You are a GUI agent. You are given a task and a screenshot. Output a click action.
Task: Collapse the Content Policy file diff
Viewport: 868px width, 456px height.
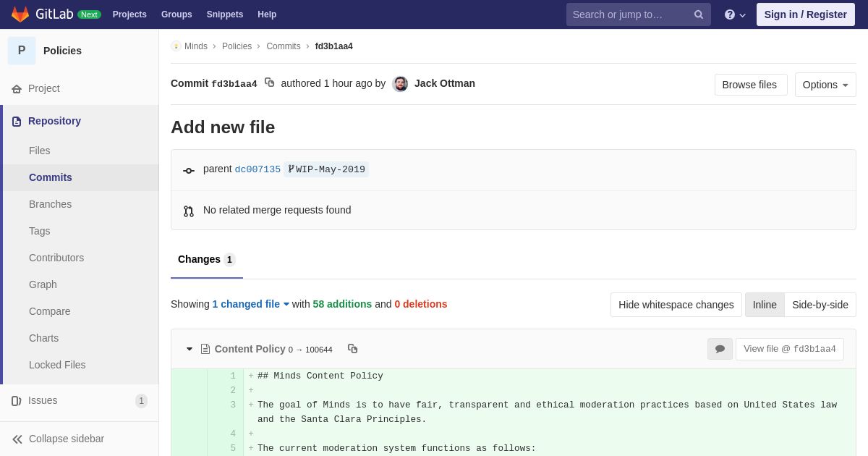click(x=190, y=349)
